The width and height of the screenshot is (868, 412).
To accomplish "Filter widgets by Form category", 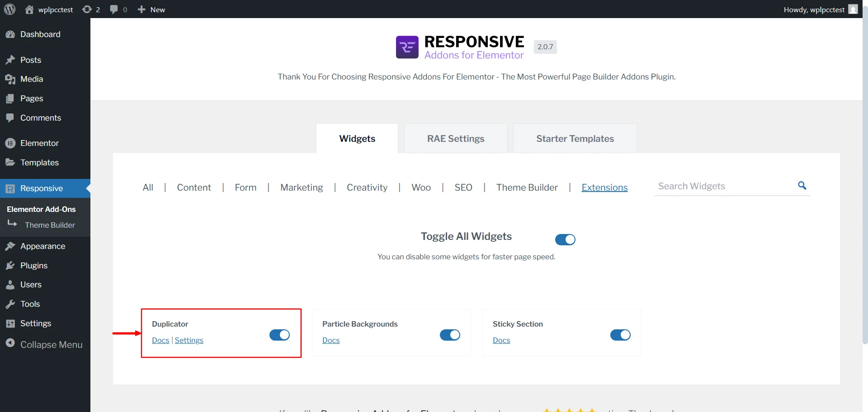I will (x=245, y=187).
